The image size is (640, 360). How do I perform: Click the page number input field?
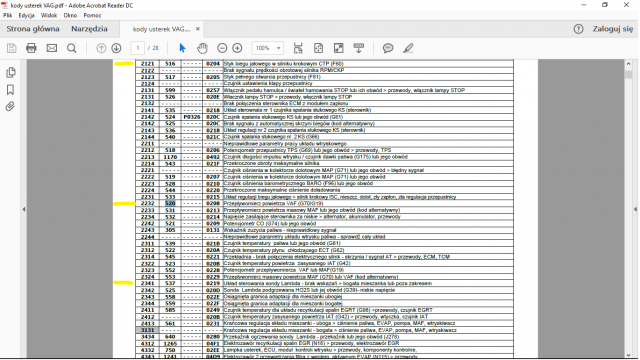(138, 48)
